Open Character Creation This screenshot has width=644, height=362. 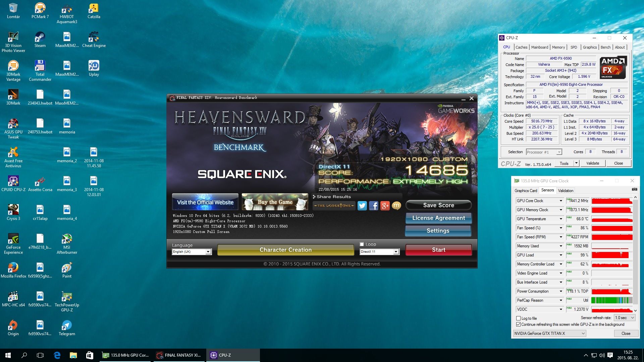285,250
